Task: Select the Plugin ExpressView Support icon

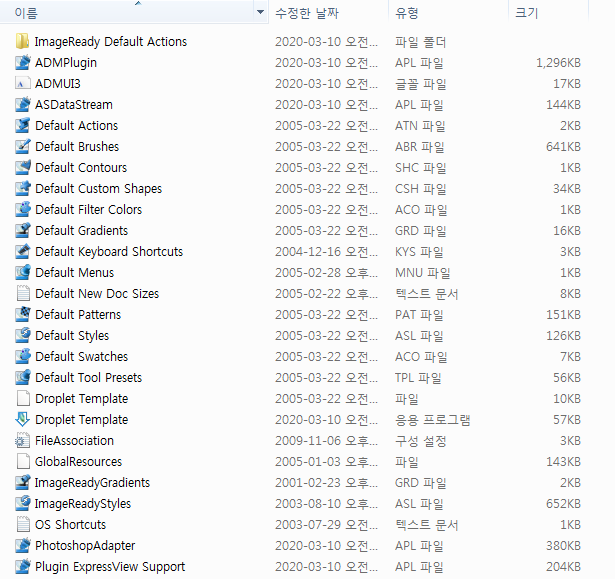Action: (23, 566)
